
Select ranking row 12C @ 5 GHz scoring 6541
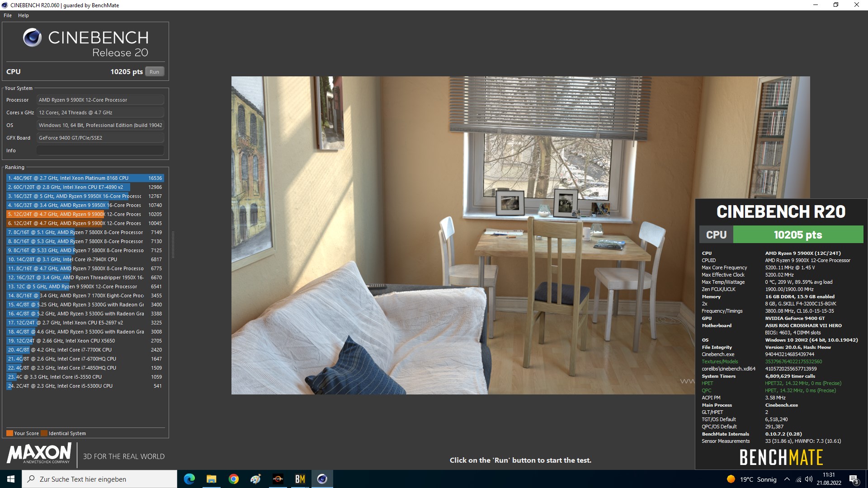click(x=85, y=286)
